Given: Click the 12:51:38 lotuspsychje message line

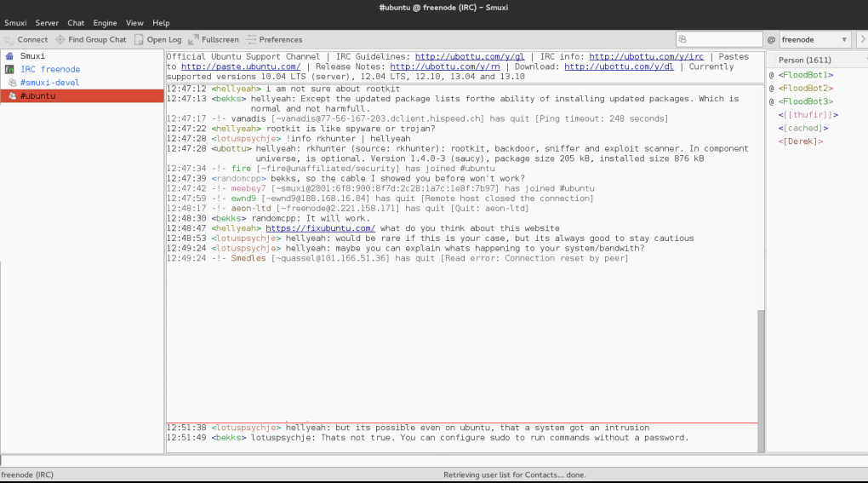Looking at the screenshot, I should click(408, 428).
